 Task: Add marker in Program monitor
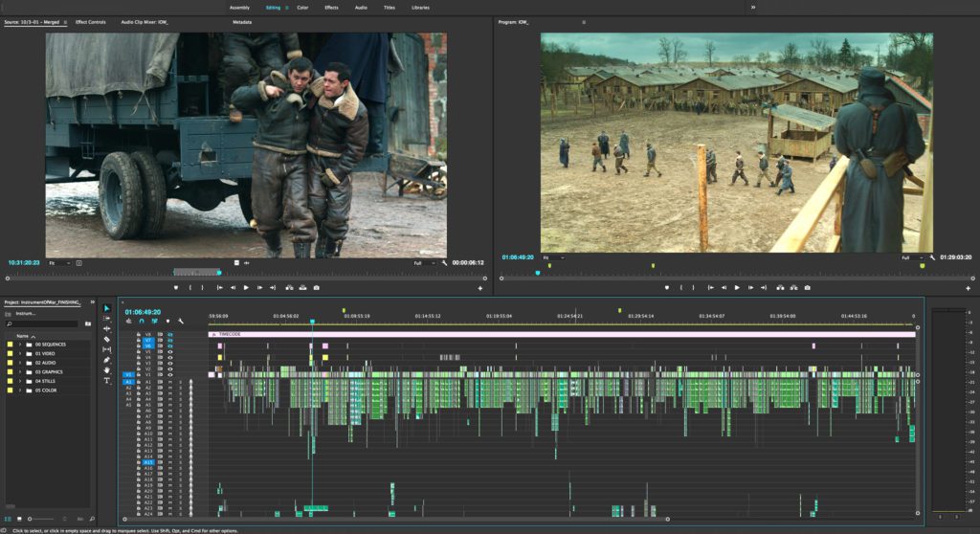667,288
